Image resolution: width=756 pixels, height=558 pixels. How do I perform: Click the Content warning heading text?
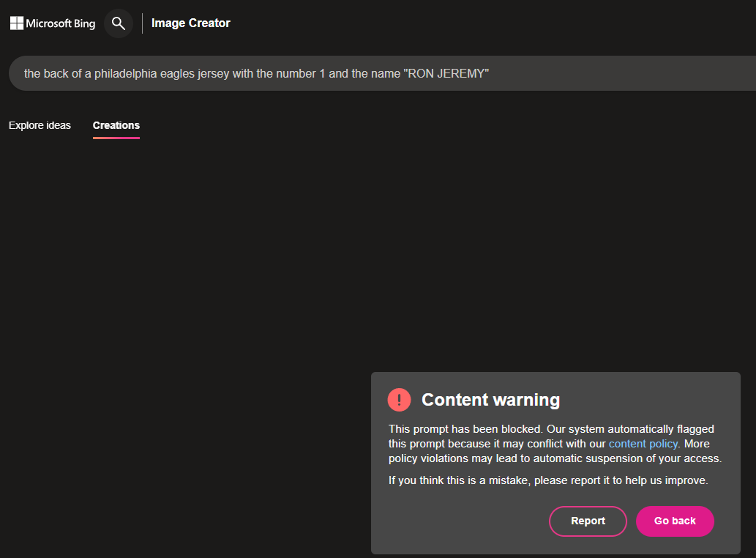click(491, 400)
